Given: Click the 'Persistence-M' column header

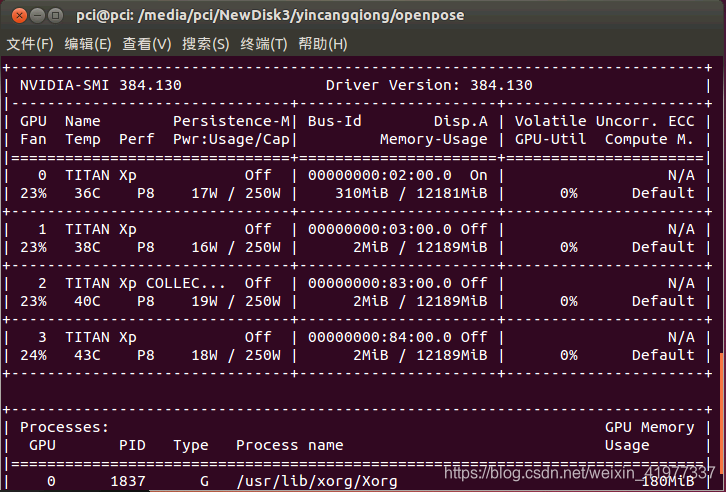Looking at the screenshot, I should [x=231, y=121].
